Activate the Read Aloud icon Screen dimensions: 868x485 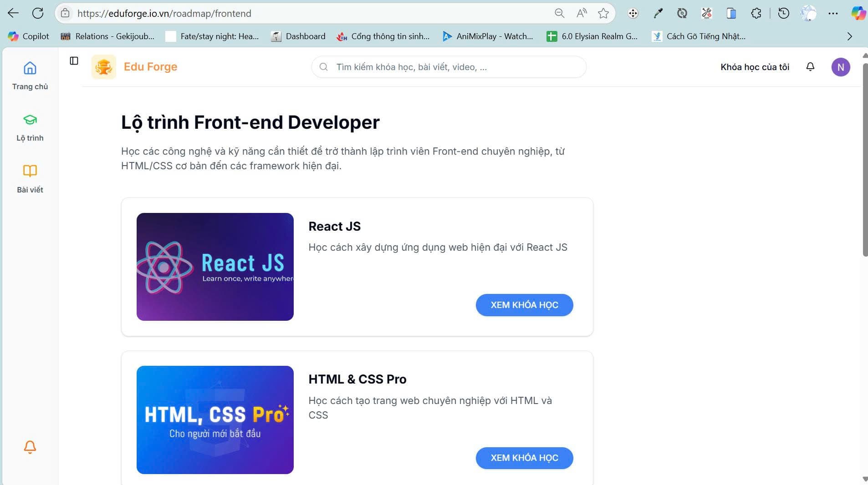point(582,13)
